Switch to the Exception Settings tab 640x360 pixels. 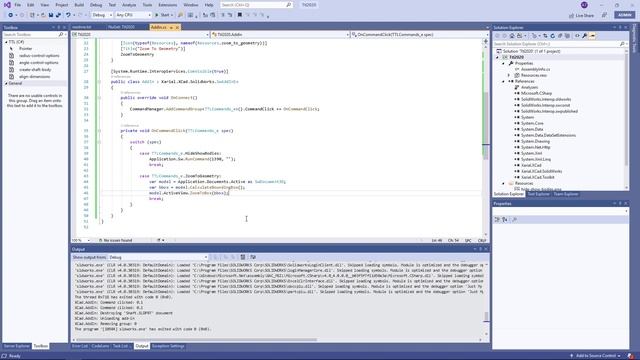click(168, 346)
